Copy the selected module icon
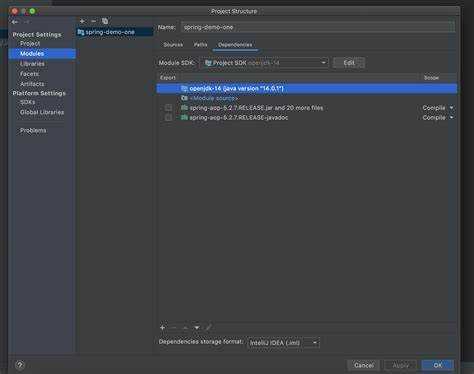Screen dimensions: 474x374 [105, 21]
